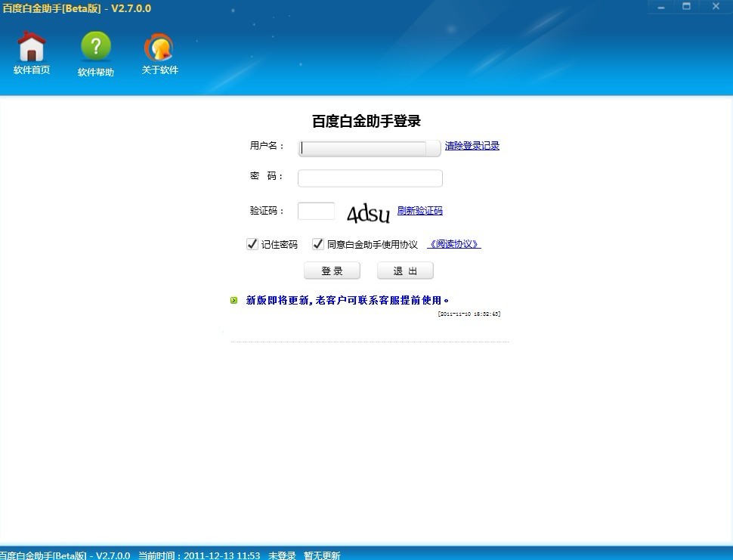Click the 4dsu captcha image
733x560 pixels.
coord(368,213)
